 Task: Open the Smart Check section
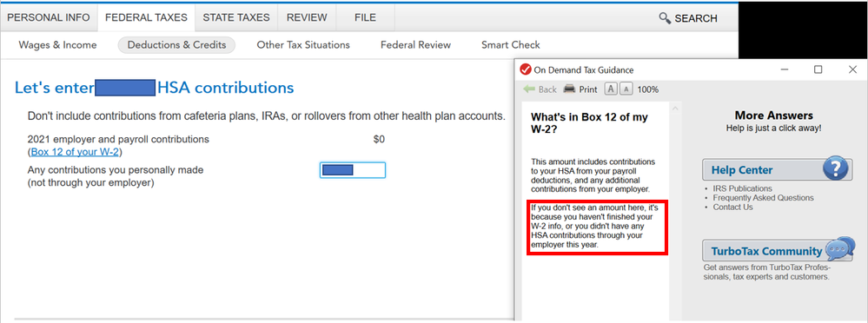(x=510, y=45)
